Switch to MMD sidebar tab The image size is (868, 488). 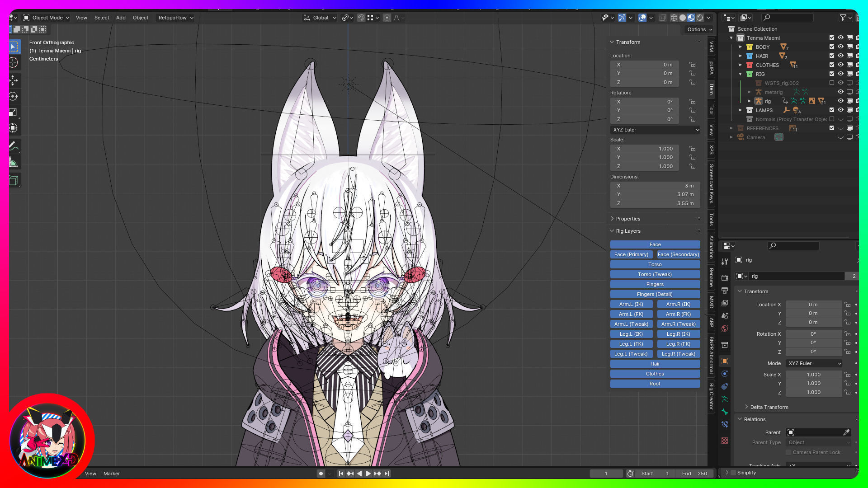coord(711,302)
